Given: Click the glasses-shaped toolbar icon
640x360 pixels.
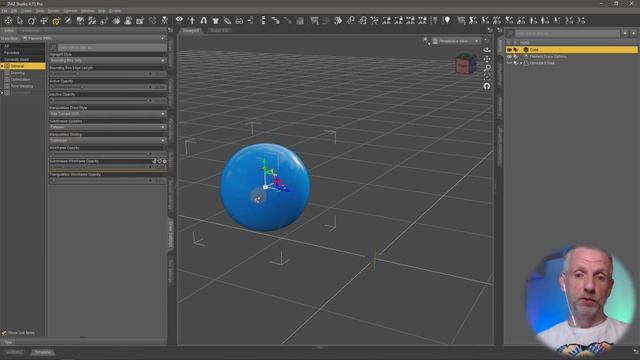Looking at the screenshot, I should (x=239, y=20).
